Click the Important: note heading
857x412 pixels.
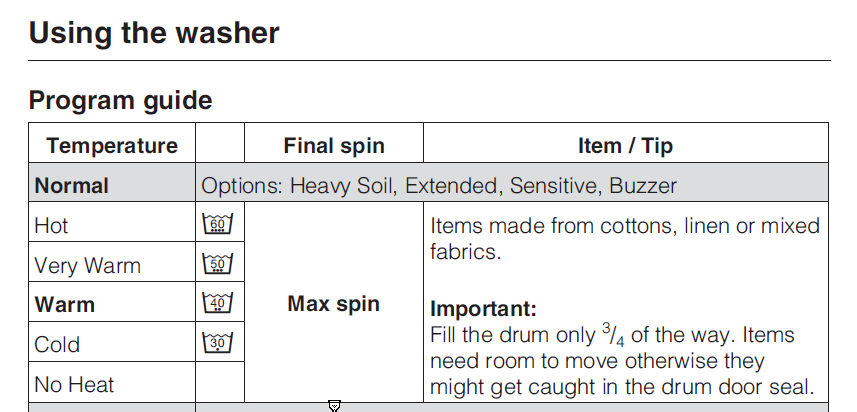pyautogui.click(x=483, y=309)
